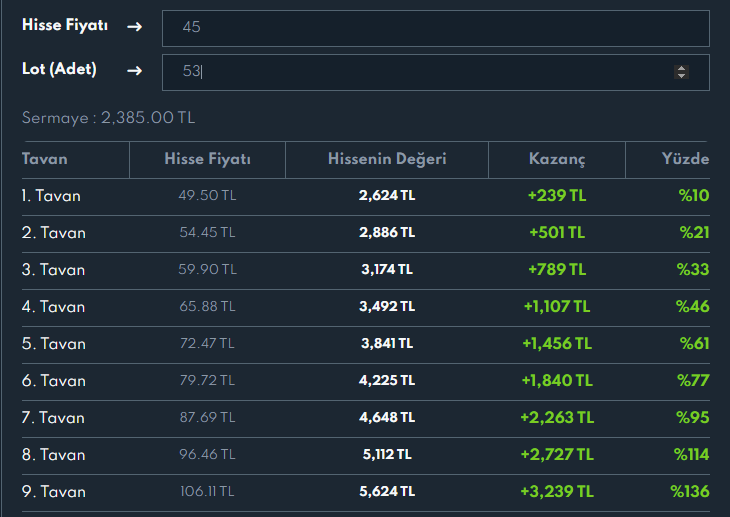Click the Hisse Fiyatı column header
Viewport: 730px width, 517px height.
208,159
